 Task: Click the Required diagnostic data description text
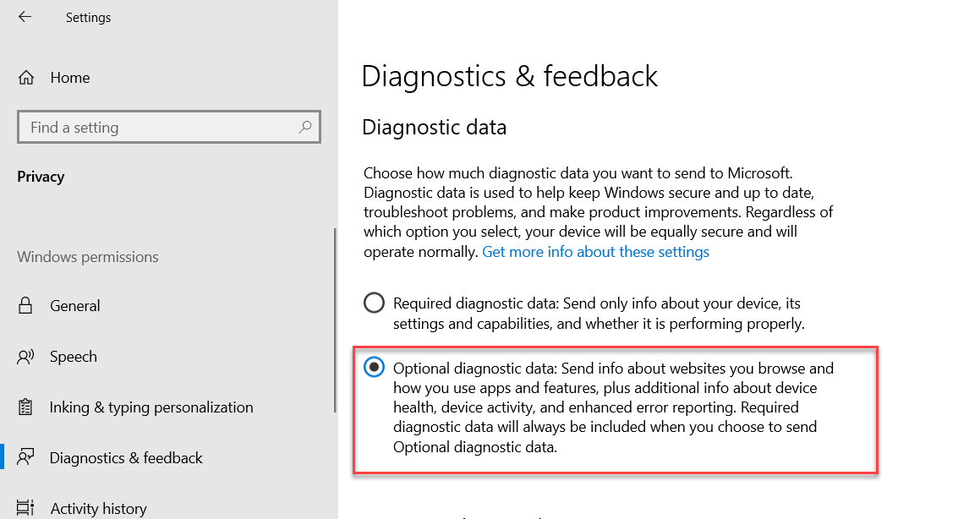[x=598, y=313]
